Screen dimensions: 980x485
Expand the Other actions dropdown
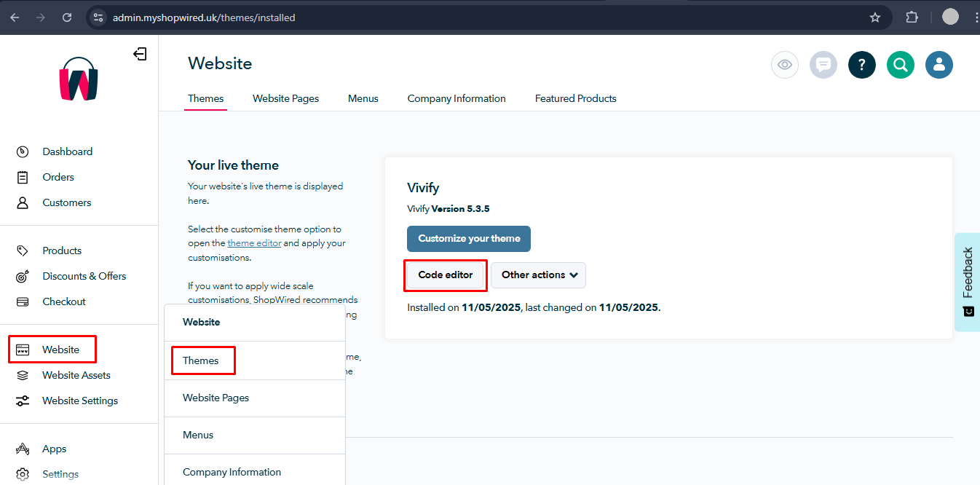[538, 275]
